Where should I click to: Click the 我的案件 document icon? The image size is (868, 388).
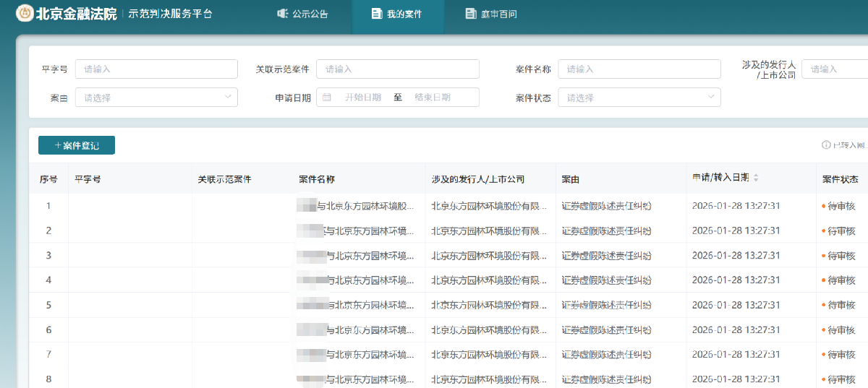click(x=376, y=14)
